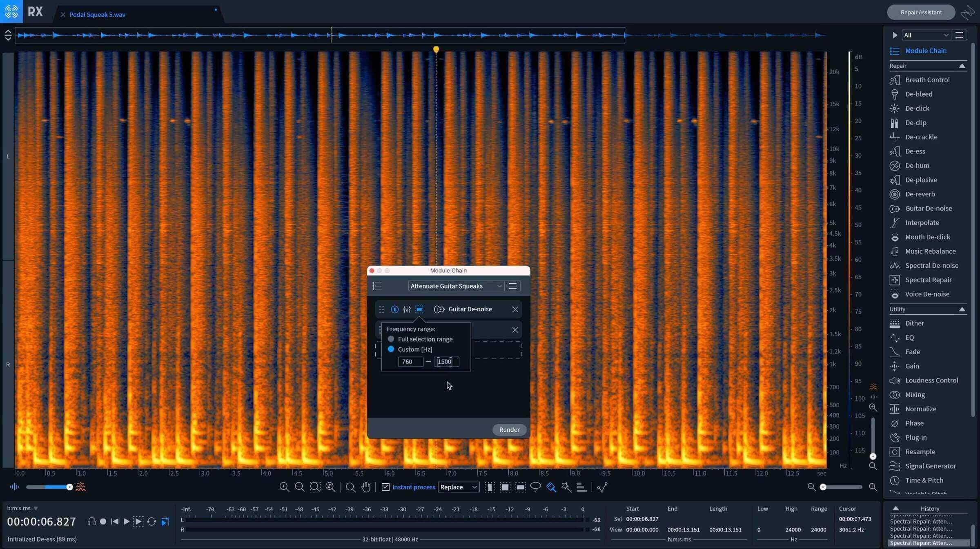Open the Attenuate Guitar Squeaks preset dropdown
The height and width of the screenshot is (549, 980).
456,286
